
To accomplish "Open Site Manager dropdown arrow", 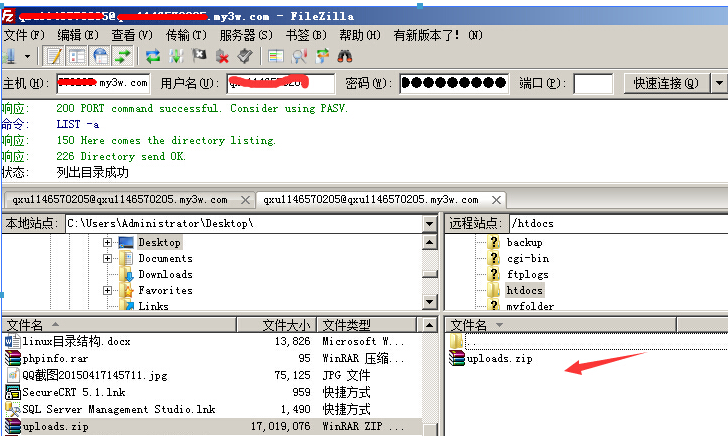I will click(28, 56).
